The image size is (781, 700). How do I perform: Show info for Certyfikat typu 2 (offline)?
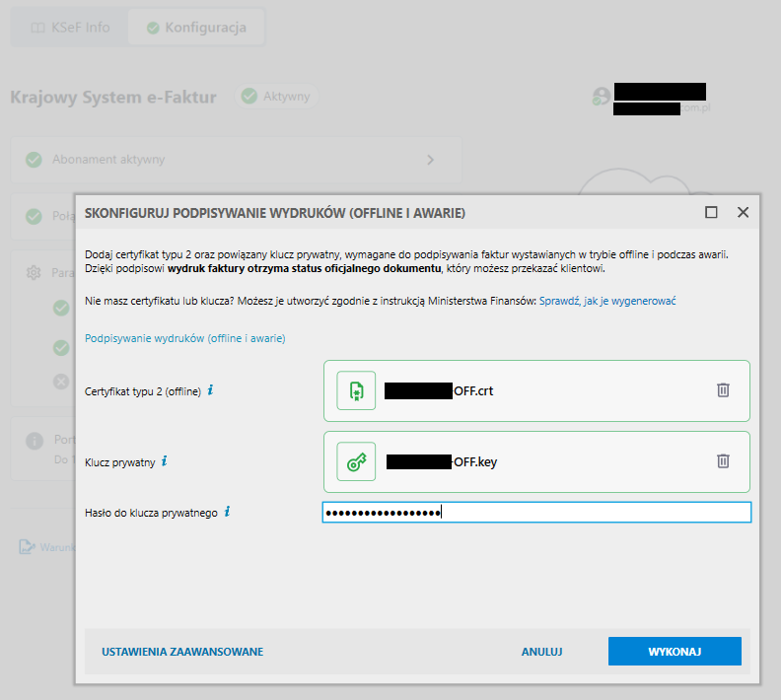point(210,390)
